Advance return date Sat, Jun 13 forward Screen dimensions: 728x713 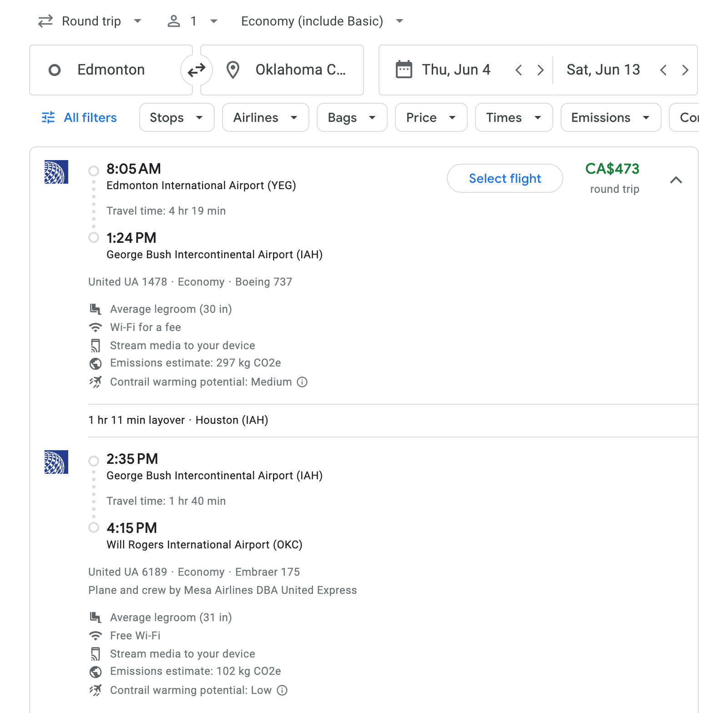(685, 70)
